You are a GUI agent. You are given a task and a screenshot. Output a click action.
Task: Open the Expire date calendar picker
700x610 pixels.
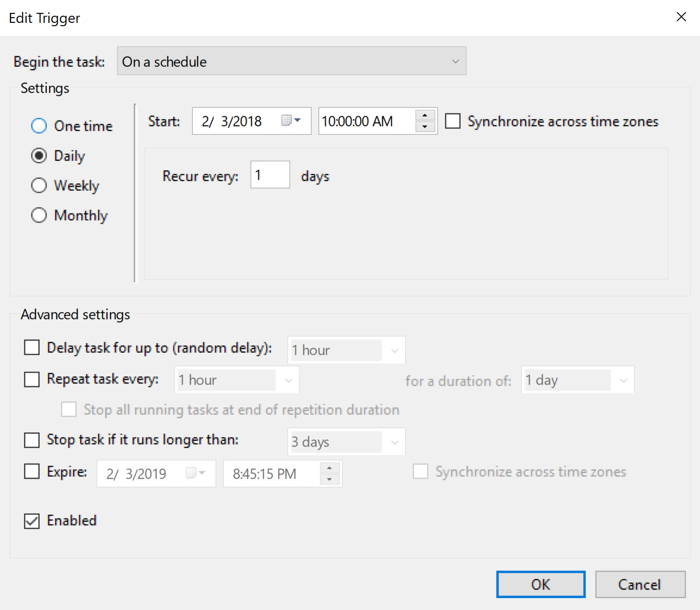196,473
